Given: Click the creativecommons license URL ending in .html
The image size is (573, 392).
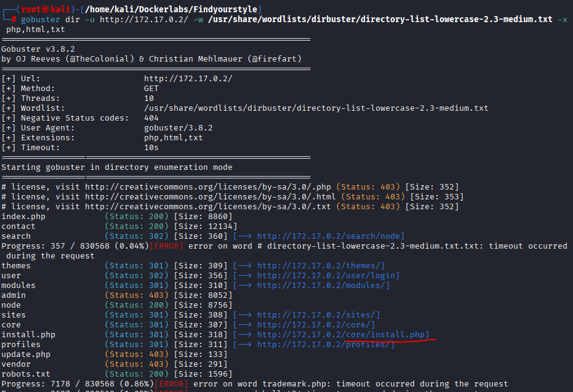Looking at the screenshot, I should [x=210, y=197].
